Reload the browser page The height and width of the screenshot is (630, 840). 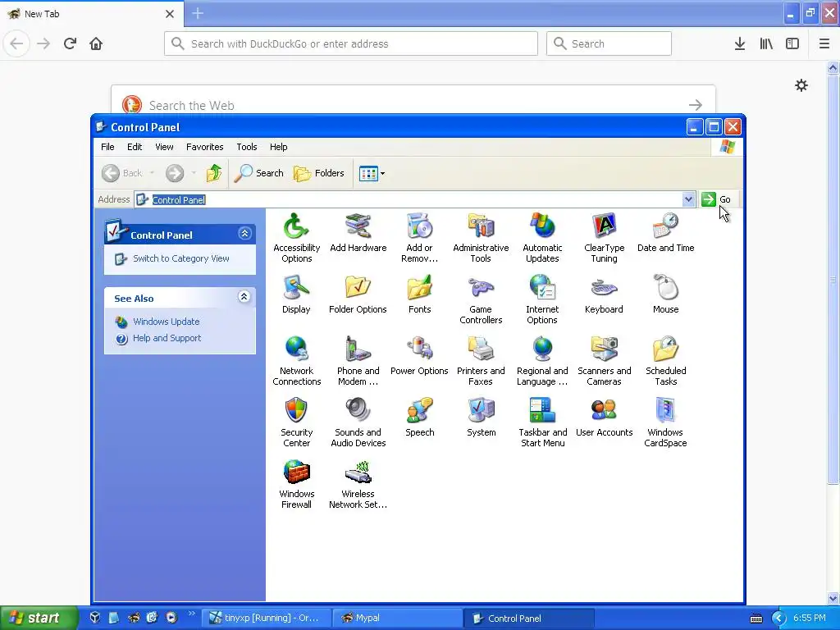click(70, 43)
